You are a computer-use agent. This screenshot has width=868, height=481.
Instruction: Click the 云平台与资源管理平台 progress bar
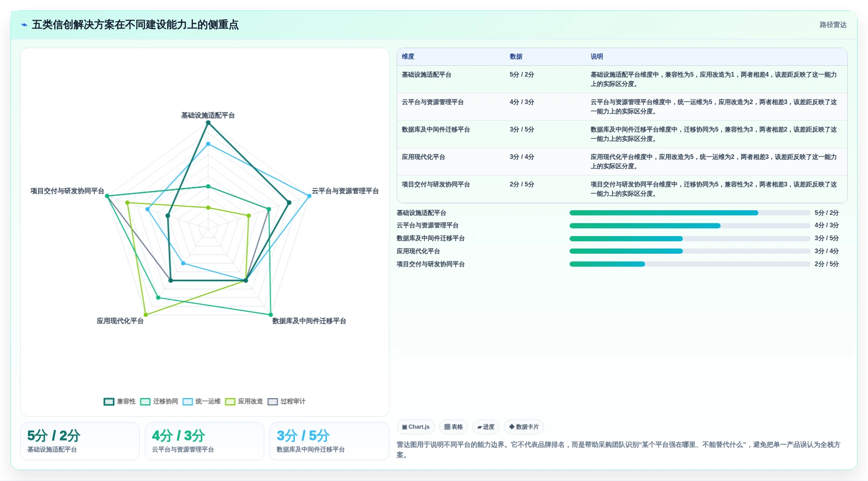(690, 226)
